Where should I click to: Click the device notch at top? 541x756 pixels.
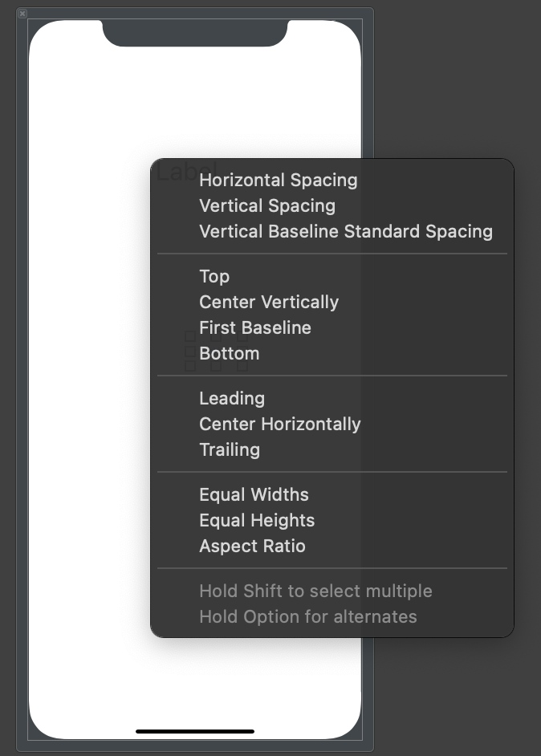click(x=195, y=32)
